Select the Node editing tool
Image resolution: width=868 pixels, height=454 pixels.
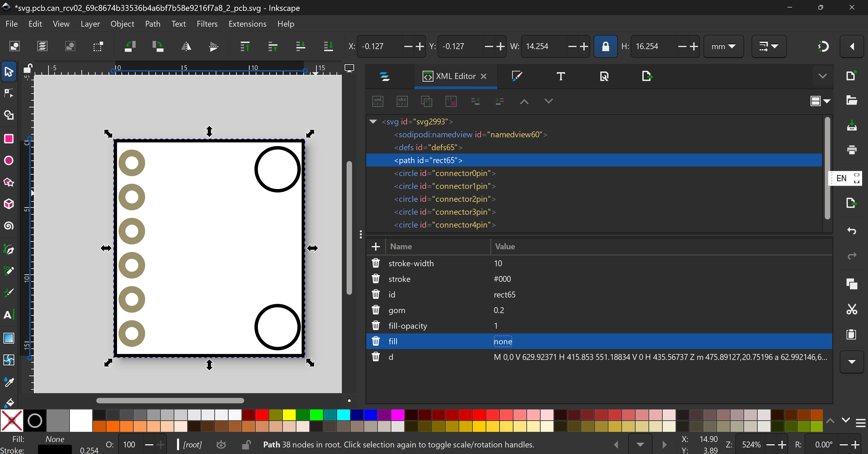[9, 93]
